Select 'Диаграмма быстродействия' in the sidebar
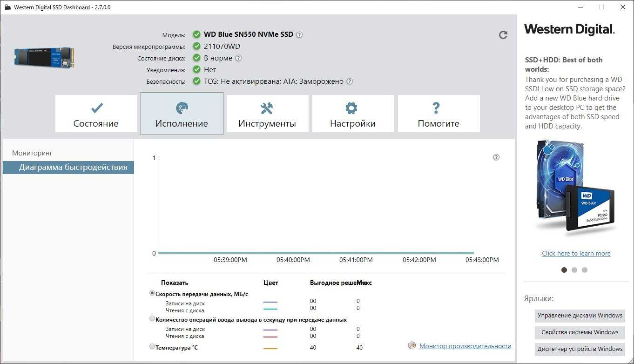Image resolution: width=634 pixels, height=364 pixels. pyautogui.click(x=73, y=168)
